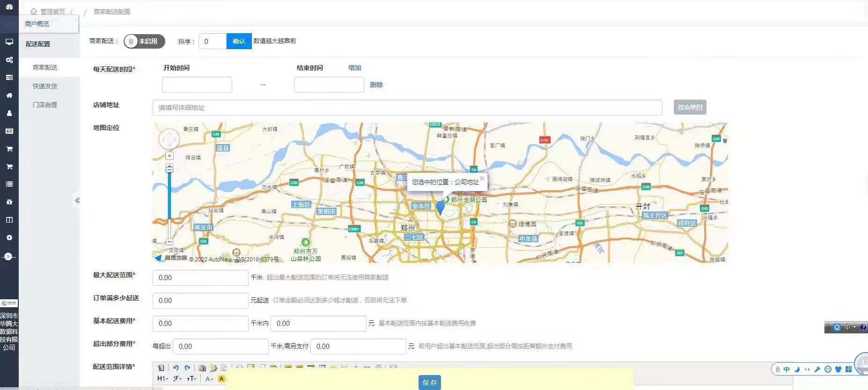
Task: Close the 您选中的位置 map popup
Action: click(482, 178)
